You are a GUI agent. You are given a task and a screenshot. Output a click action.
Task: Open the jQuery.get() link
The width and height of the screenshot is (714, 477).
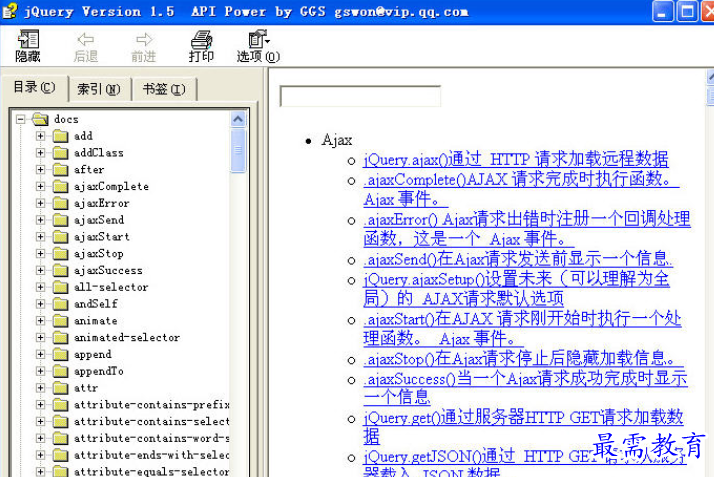coord(523,427)
